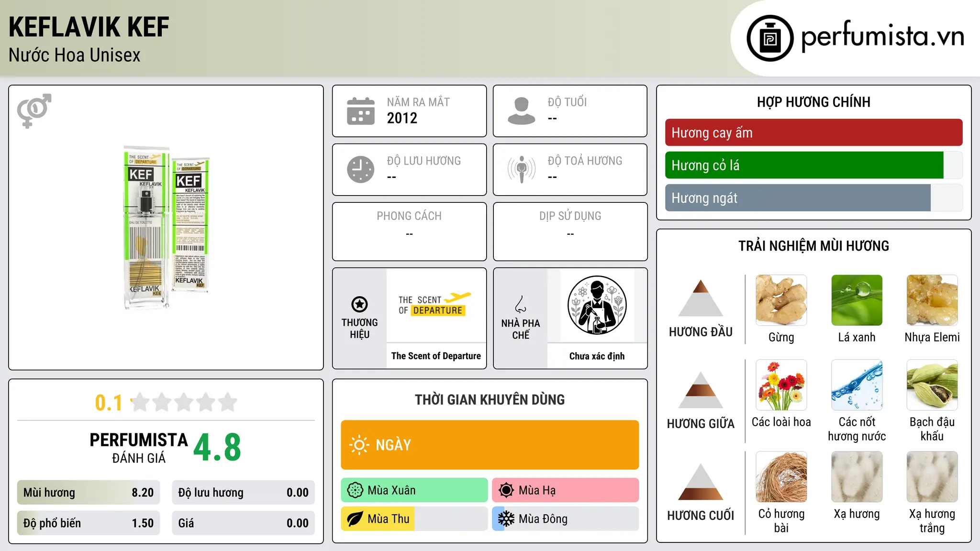Click the ĐỘ TUỔI label
This screenshot has width=980, height=551.
(567, 102)
